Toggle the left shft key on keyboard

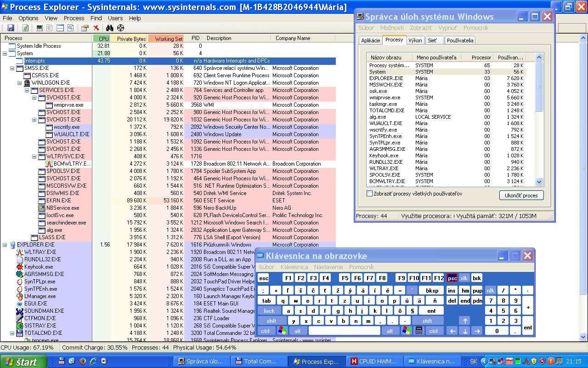point(271,321)
